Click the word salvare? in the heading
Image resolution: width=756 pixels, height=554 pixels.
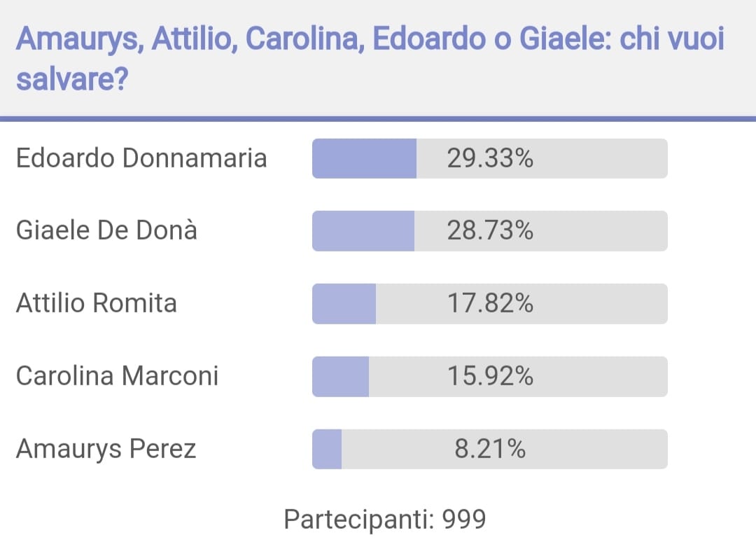coord(72,79)
